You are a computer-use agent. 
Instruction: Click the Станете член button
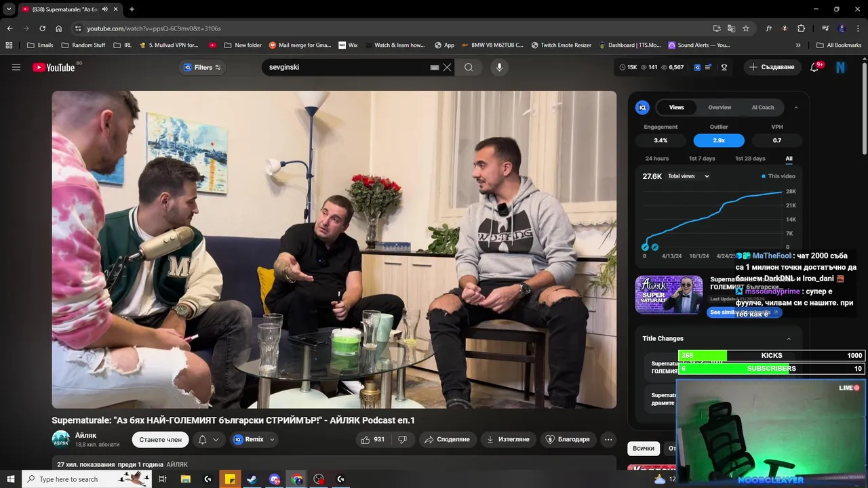point(161,439)
